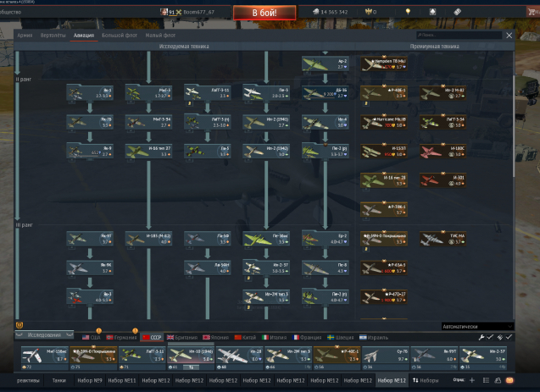The width and height of the screenshot is (540, 392).
Task: Click the Исследования research button
Action: click(x=44, y=335)
